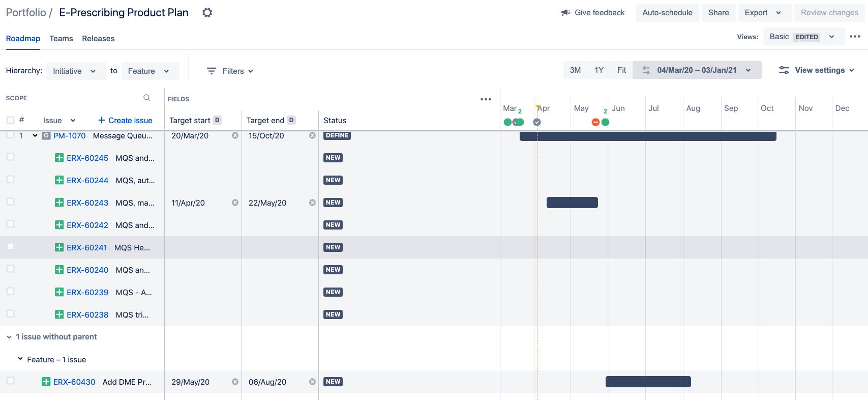Clear target start date 20/Mar/20
This screenshot has width=868, height=400.
click(x=235, y=135)
